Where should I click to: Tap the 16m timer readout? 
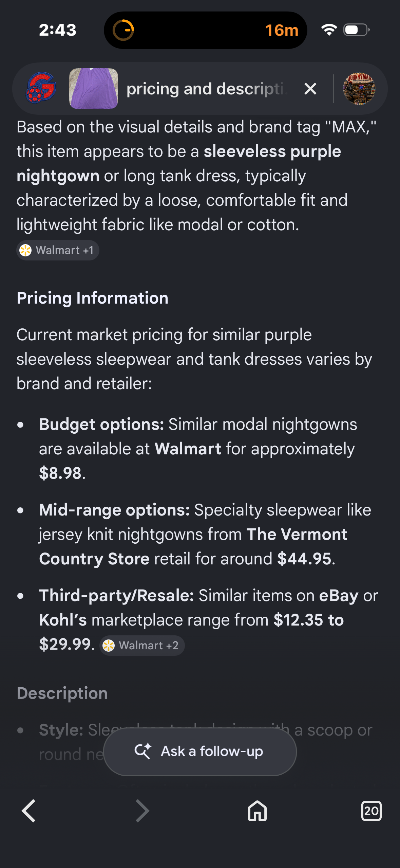click(x=282, y=30)
